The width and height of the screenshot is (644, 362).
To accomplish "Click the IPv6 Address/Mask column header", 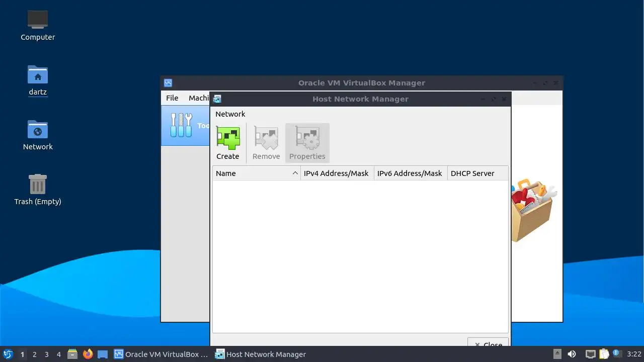I will click(x=411, y=173).
